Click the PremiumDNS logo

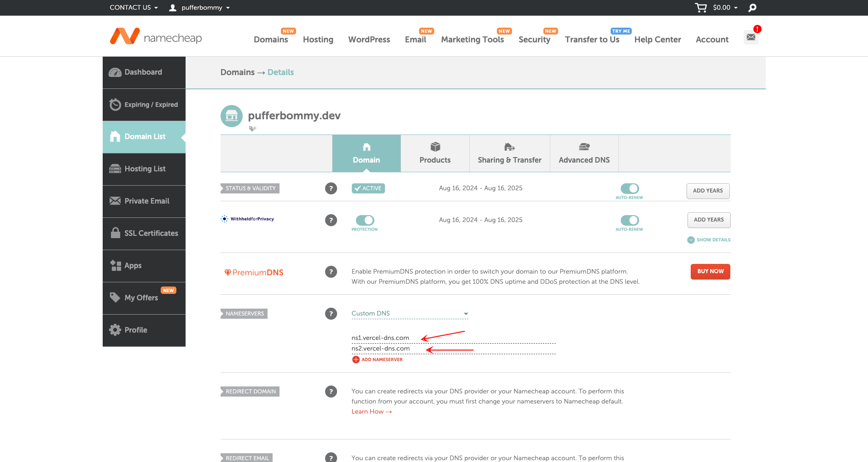click(254, 273)
